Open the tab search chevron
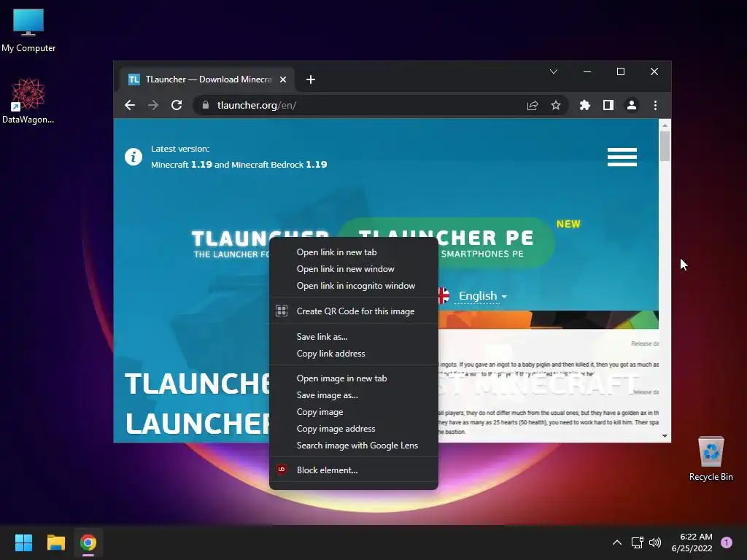The width and height of the screenshot is (747, 560). coord(554,71)
